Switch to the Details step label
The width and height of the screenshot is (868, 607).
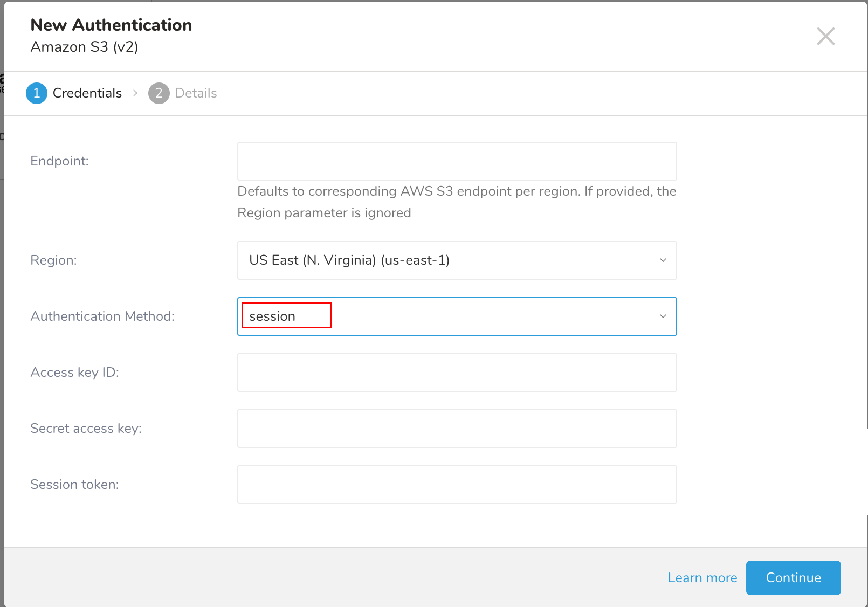point(196,93)
